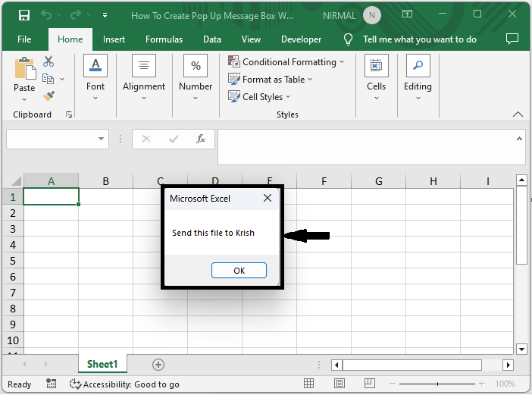The height and width of the screenshot is (395, 532).
Task: Collapse the ribbon with the chevron
Action: click(518, 114)
